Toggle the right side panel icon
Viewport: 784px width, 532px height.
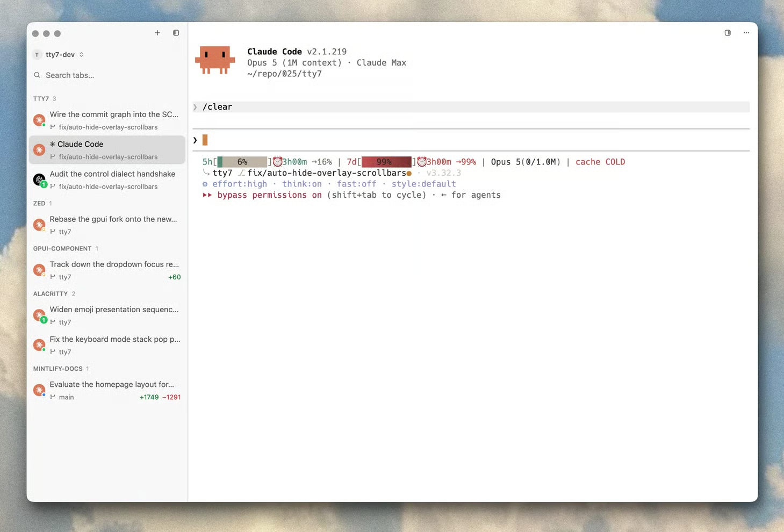[x=728, y=33]
